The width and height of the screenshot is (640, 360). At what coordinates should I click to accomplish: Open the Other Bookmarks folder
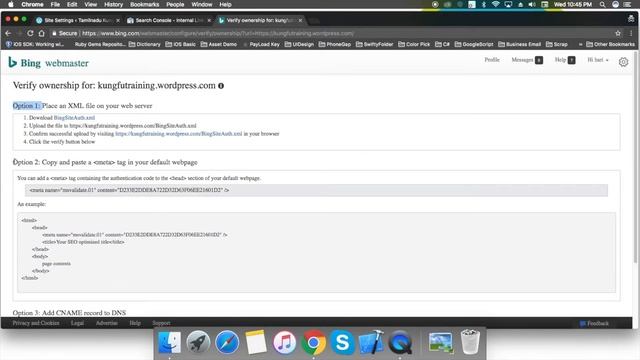[611, 44]
